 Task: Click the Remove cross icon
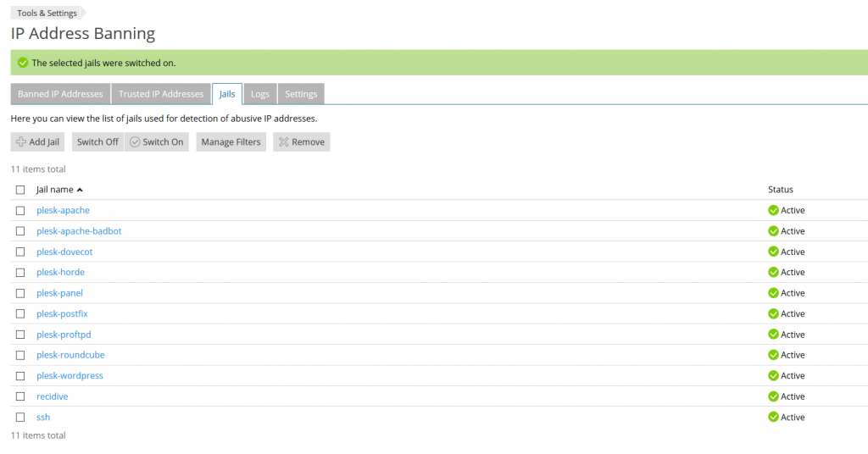[x=284, y=142]
